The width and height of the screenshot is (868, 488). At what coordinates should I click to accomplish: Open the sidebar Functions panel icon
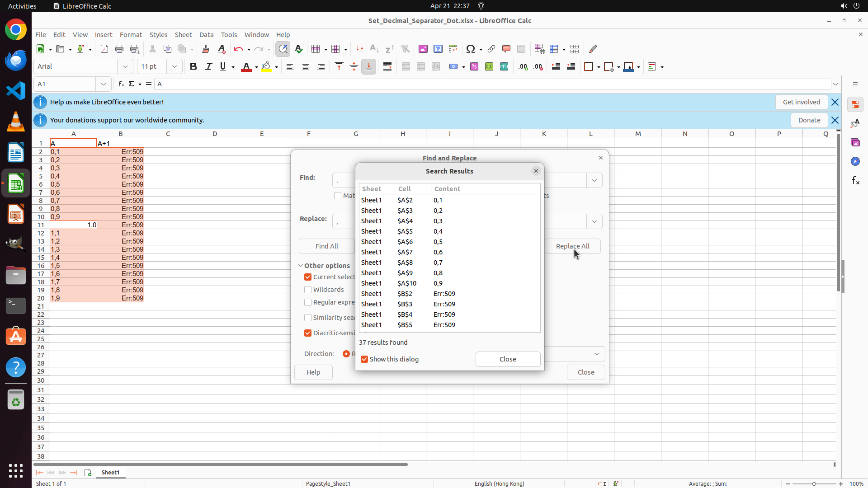(855, 181)
